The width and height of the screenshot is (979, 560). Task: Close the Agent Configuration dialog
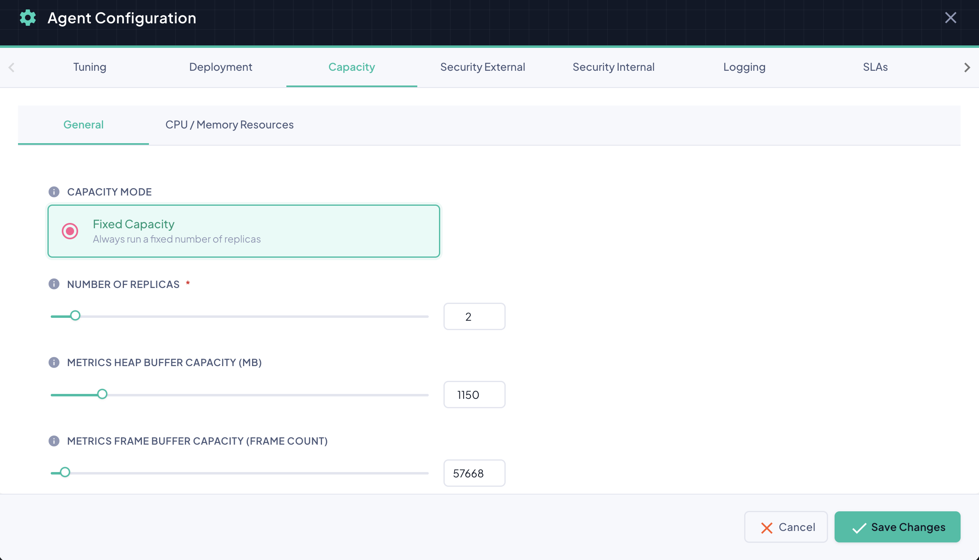tap(951, 18)
